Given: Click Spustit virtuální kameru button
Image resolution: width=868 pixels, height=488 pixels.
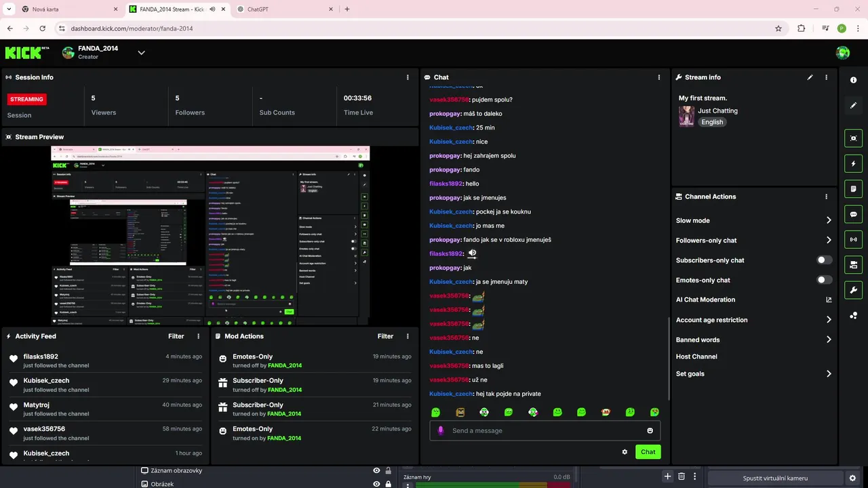Looking at the screenshot, I should click(x=775, y=478).
